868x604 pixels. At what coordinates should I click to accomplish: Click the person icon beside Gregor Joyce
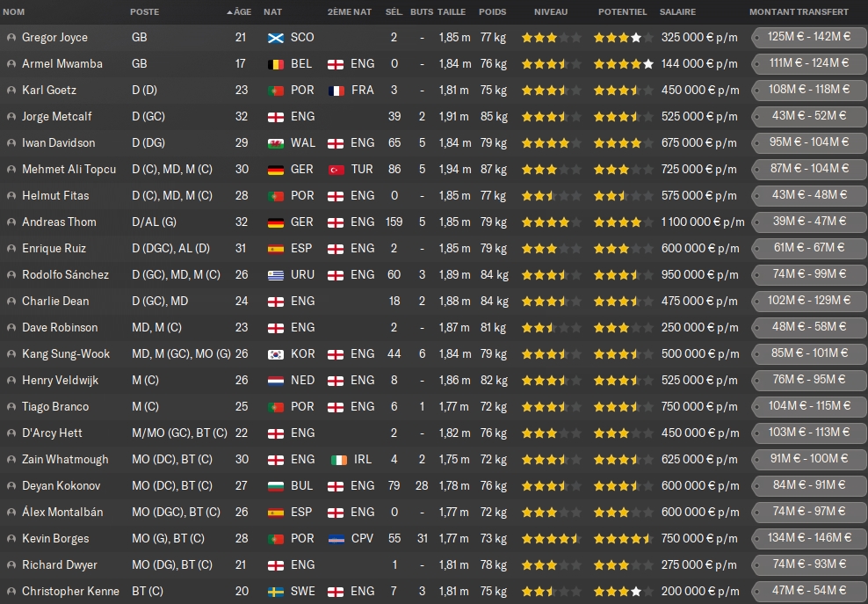pos(11,38)
